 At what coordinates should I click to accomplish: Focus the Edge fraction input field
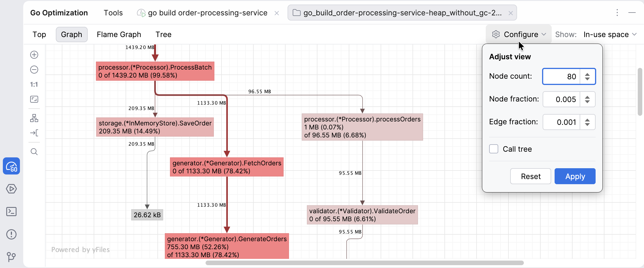tap(561, 122)
